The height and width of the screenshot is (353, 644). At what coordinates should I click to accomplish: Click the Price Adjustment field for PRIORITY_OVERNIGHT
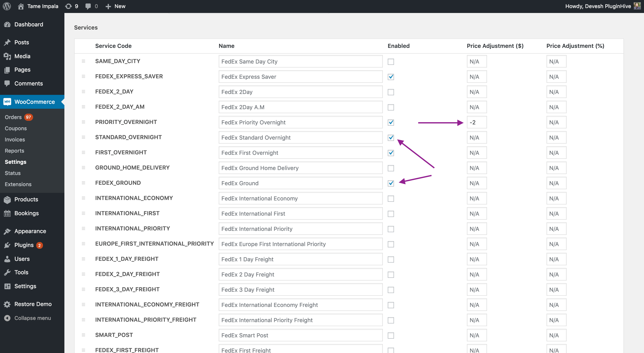(x=477, y=122)
